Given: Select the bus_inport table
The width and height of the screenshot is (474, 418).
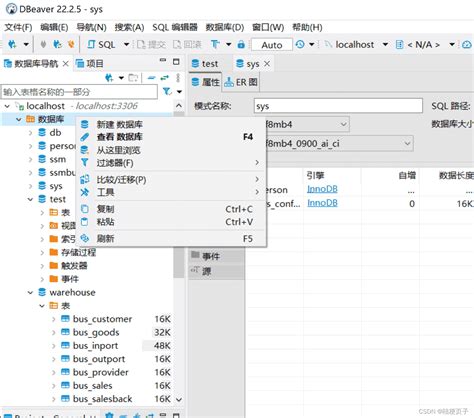Looking at the screenshot, I should (x=95, y=346).
